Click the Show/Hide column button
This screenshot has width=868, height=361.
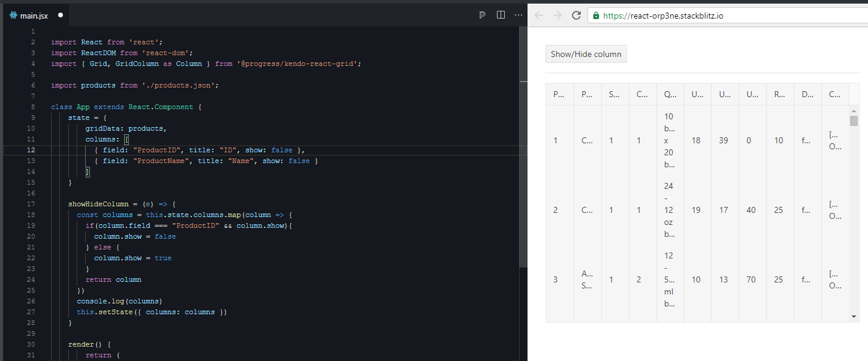[x=586, y=54]
